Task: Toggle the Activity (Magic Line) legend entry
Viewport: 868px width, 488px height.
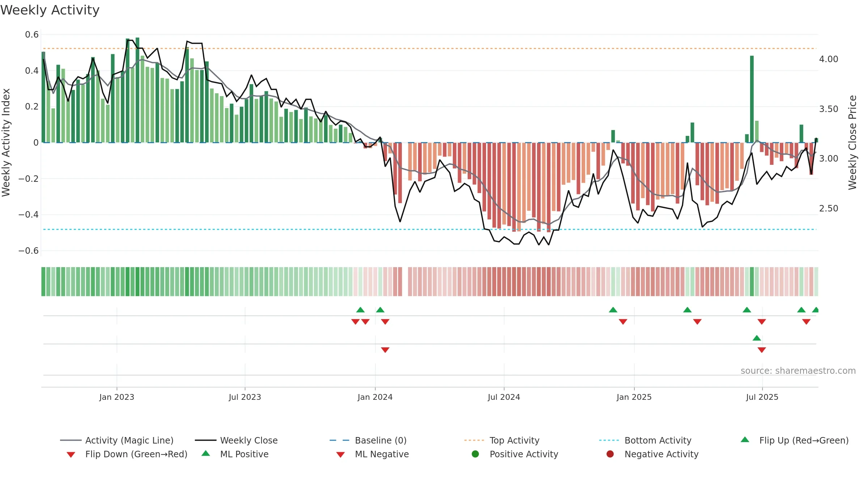Action: coord(117,440)
